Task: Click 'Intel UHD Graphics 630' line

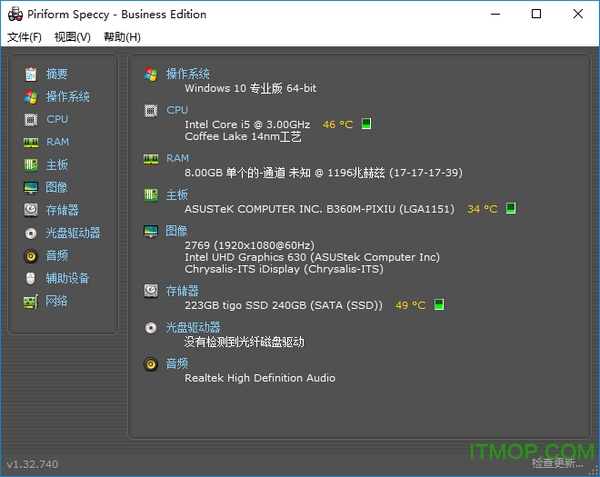Action: 312,257
